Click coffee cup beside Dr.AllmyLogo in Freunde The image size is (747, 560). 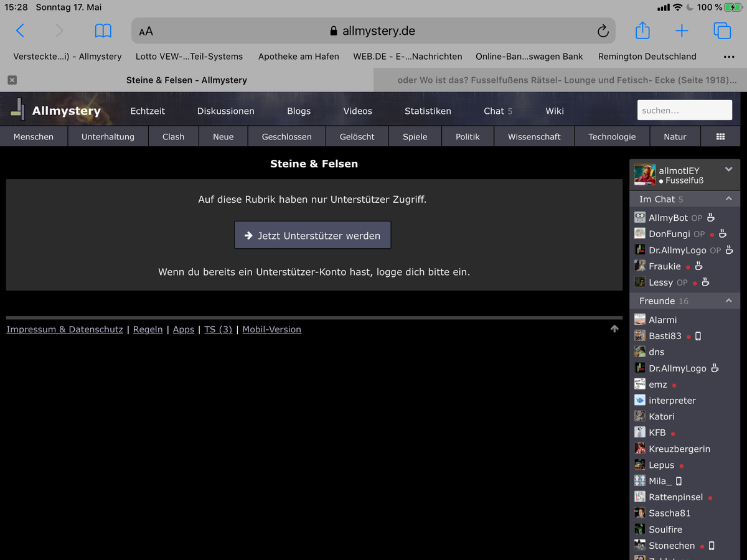tap(715, 368)
